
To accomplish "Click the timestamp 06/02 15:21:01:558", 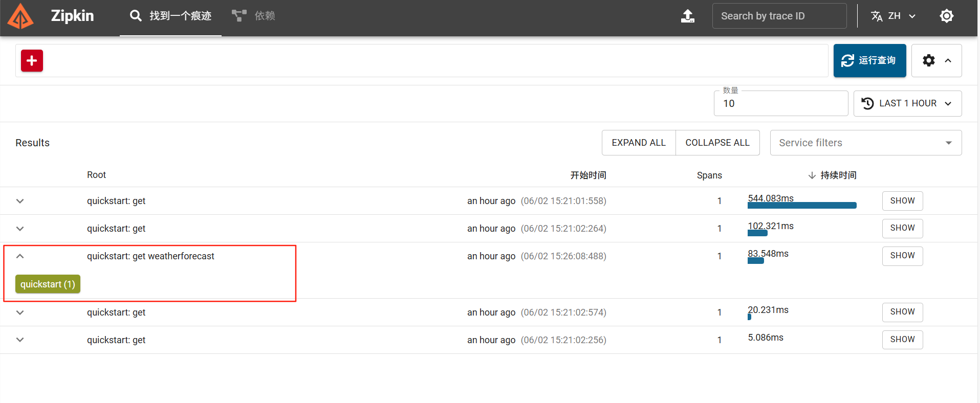I will click(563, 201).
